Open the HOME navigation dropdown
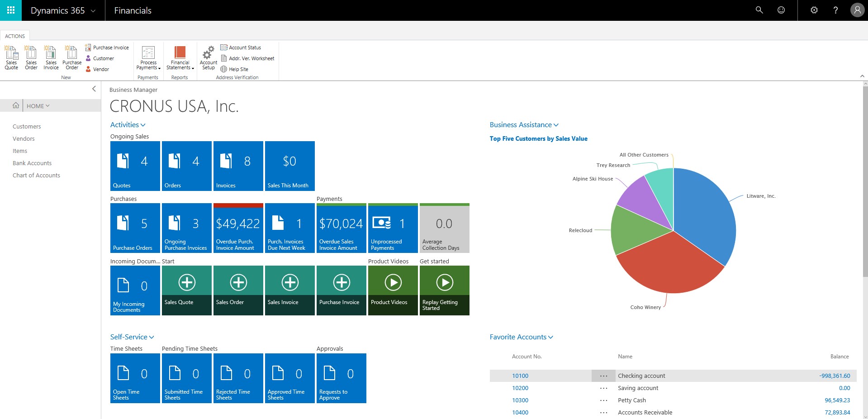 point(38,106)
